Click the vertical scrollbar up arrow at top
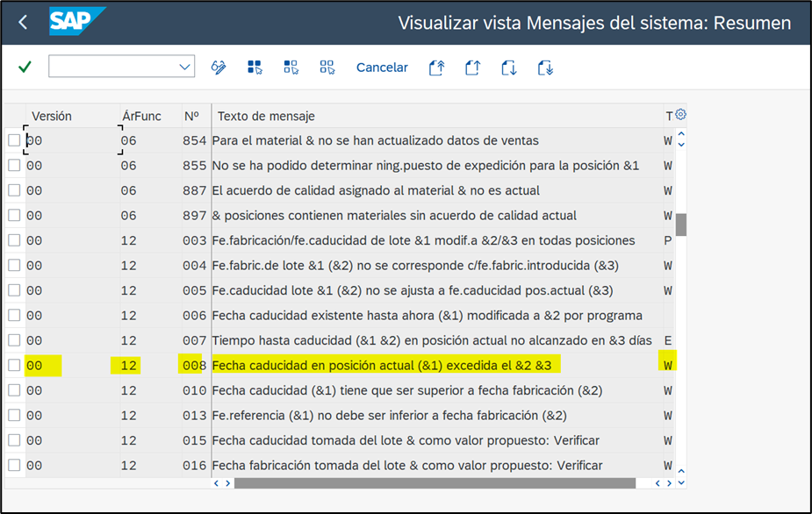This screenshot has width=812, height=514. [x=681, y=134]
